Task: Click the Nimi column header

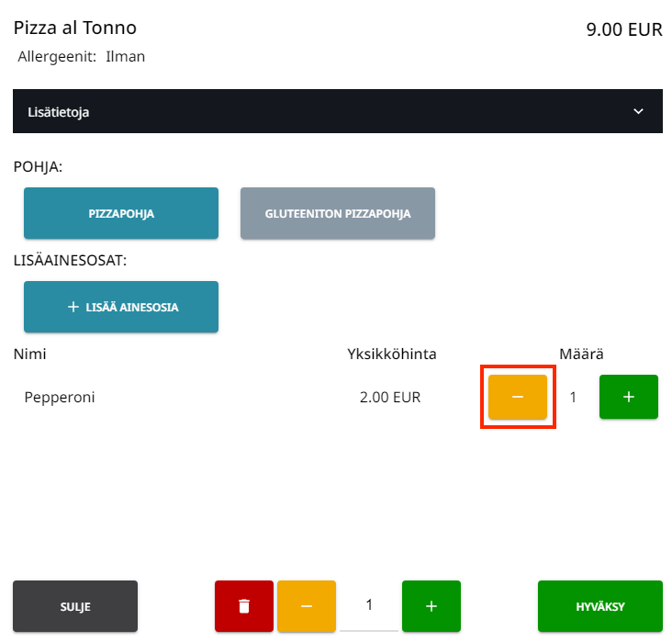Action: click(x=29, y=355)
